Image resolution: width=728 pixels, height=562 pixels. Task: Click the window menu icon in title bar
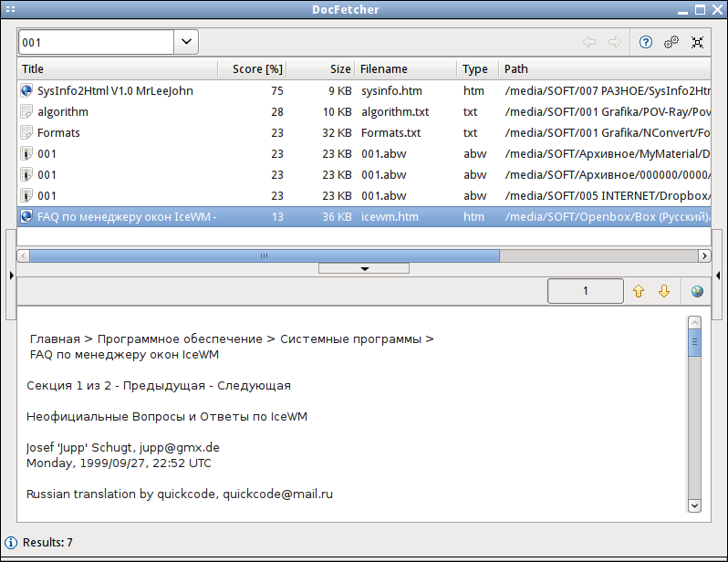(x=10, y=9)
